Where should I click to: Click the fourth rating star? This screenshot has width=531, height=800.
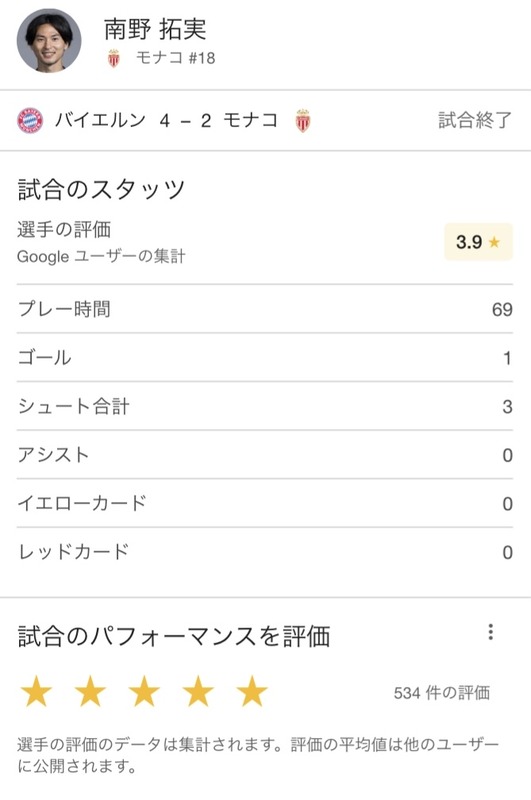pyautogui.click(x=198, y=691)
